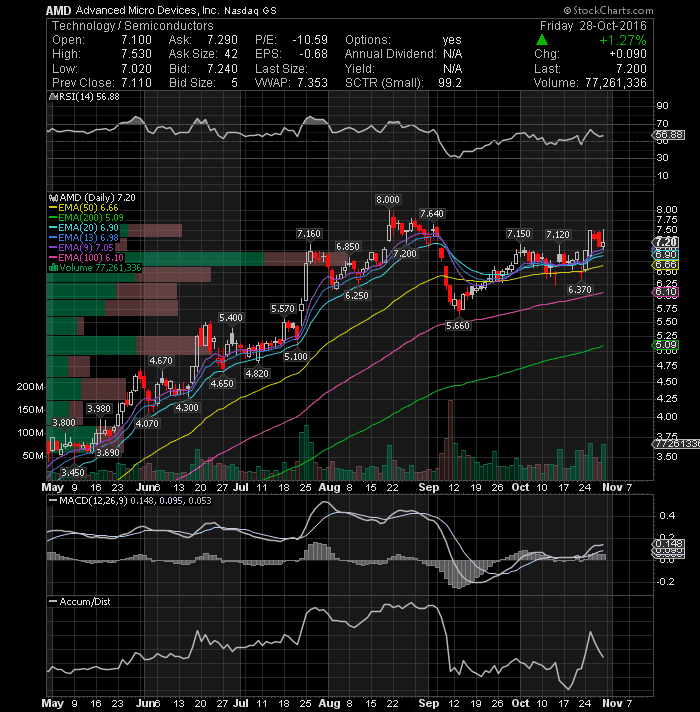The width and height of the screenshot is (700, 712).
Task: Click the green Volume 77,261,336 legend entry
Action: 100,268
